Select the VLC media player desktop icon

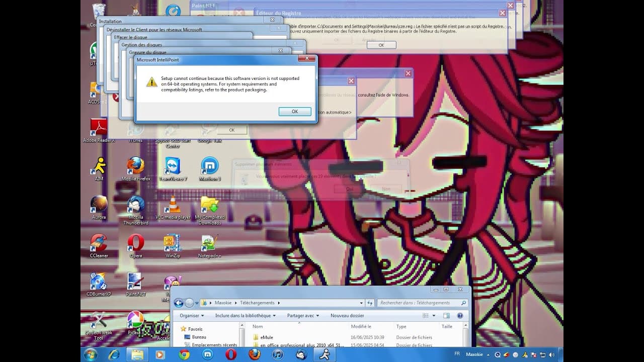pos(173,208)
